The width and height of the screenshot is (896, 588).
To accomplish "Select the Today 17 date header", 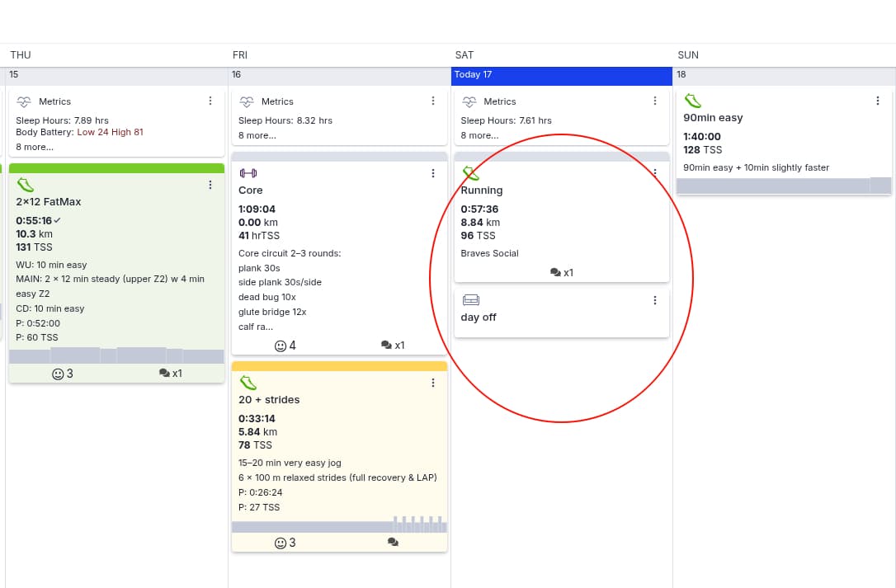I will tap(561, 75).
